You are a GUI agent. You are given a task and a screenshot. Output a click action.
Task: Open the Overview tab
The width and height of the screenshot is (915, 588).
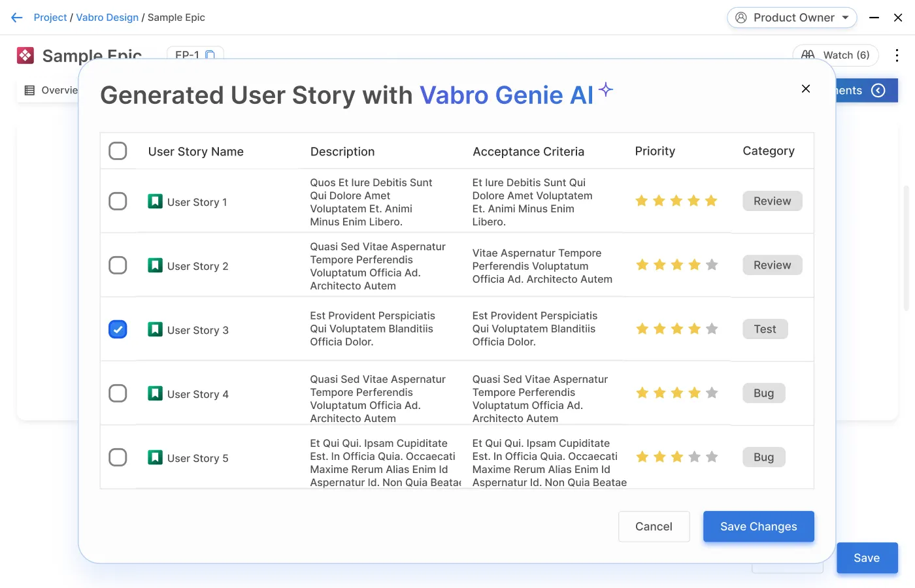pos(51,90)
